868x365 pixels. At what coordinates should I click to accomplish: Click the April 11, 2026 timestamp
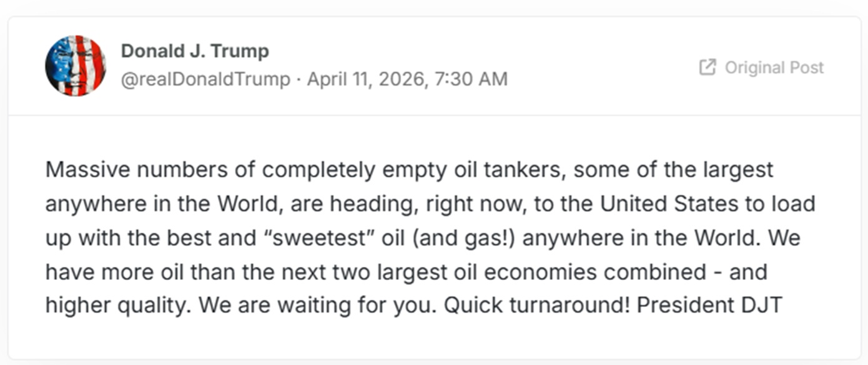[x=365, y=79]
